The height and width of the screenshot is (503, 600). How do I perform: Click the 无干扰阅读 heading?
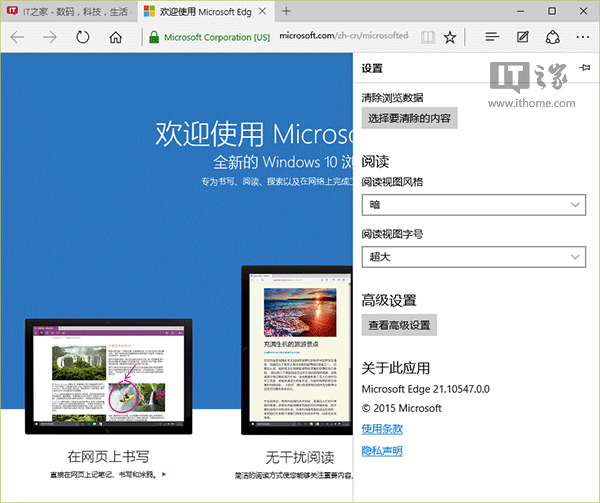tap(300, 457)
